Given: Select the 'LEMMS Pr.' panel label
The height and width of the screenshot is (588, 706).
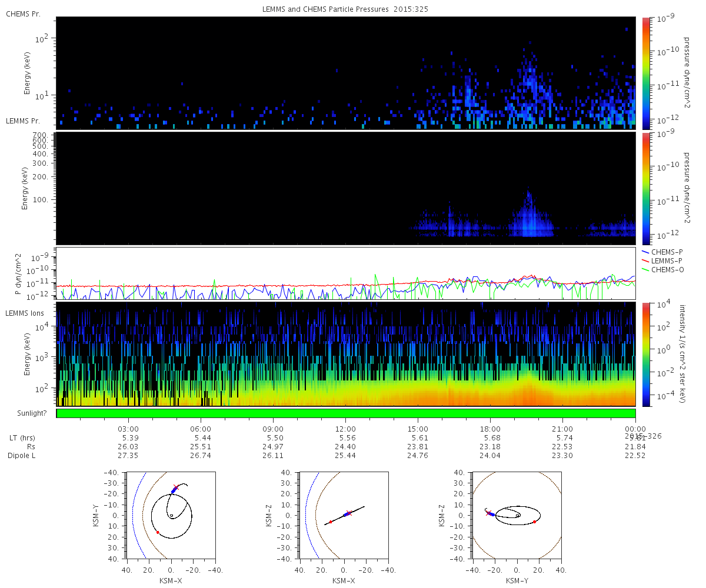Looking at the screenshot, I should pos(23,121).
